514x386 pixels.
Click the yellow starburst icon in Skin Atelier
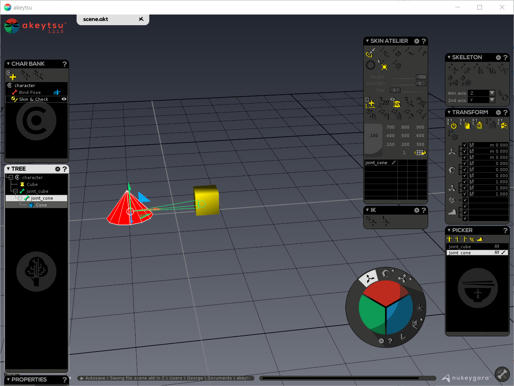coord(384,67)
